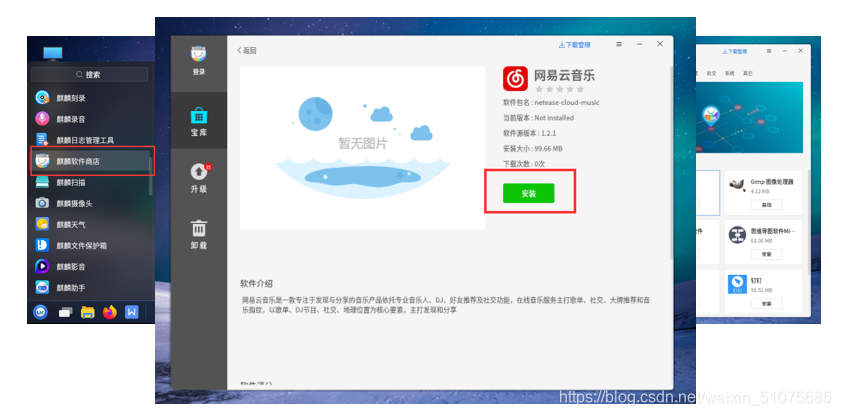Click the 软件源版本: 1.2.1 text
Image resolution: width=841 pixels, height=416 pixels.
pos(529,133)
